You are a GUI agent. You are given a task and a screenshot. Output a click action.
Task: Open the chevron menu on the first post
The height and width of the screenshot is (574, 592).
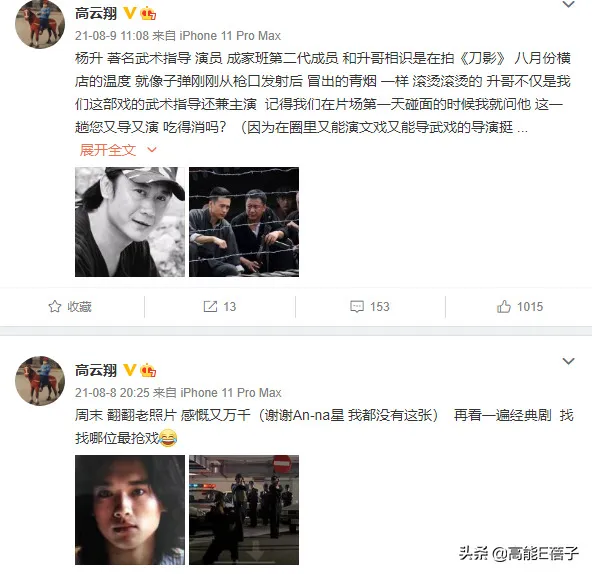(x=568, y=5)
